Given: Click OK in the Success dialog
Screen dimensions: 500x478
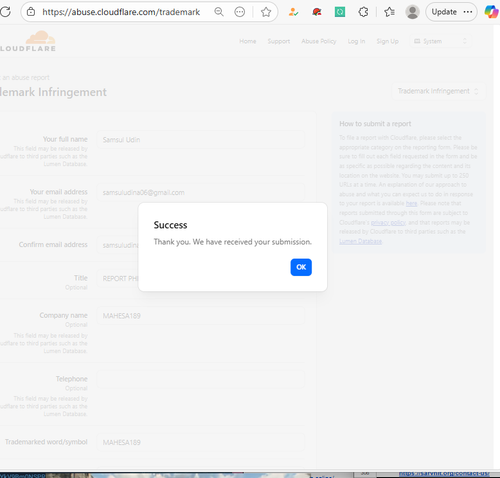Looking at the screenshot, I should coord(301,267).
